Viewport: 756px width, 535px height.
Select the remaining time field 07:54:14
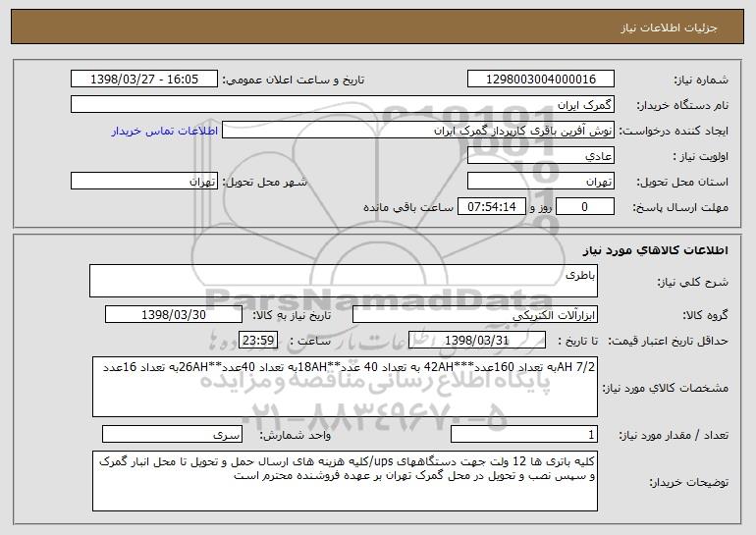(x=491, y=207)
